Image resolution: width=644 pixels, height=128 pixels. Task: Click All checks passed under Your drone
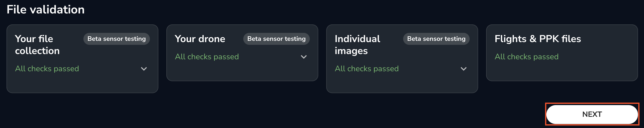pyautogui.click(x=207, y=57)
